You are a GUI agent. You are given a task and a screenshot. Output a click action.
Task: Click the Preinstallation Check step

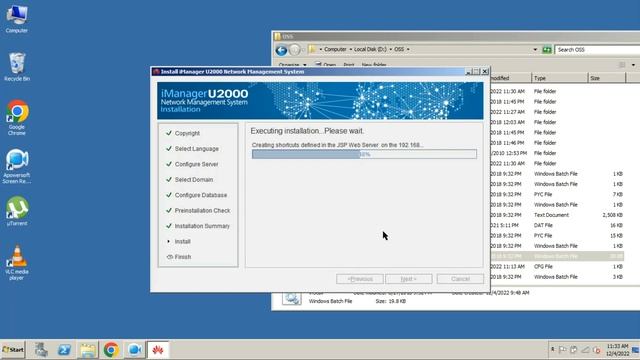[x=202, y=211]
